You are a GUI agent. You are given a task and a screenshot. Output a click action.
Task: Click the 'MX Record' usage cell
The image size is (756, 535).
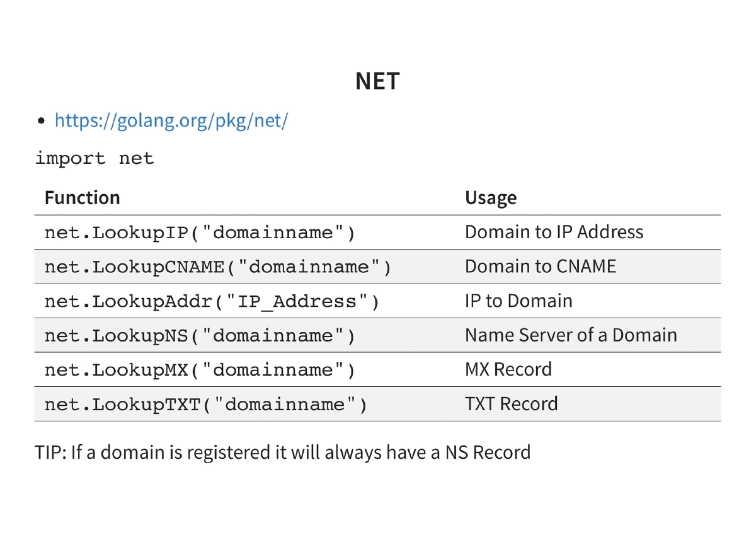(508, 369)
